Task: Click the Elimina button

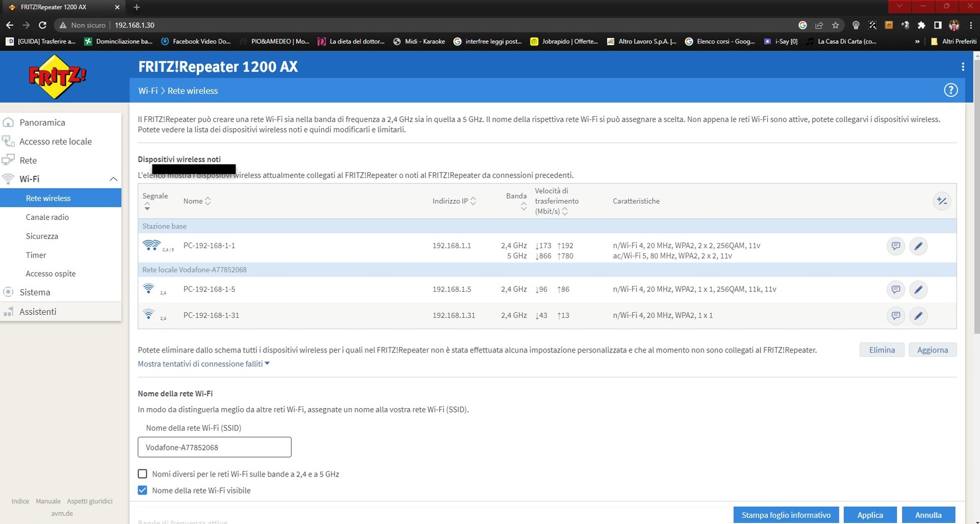Action: click(x=882, y=350)
